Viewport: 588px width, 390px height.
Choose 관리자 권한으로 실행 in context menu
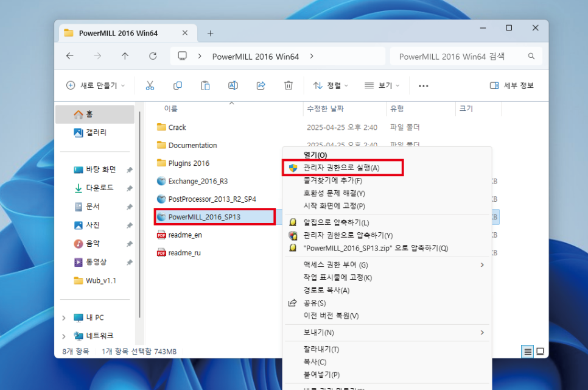tap(387, 168)
